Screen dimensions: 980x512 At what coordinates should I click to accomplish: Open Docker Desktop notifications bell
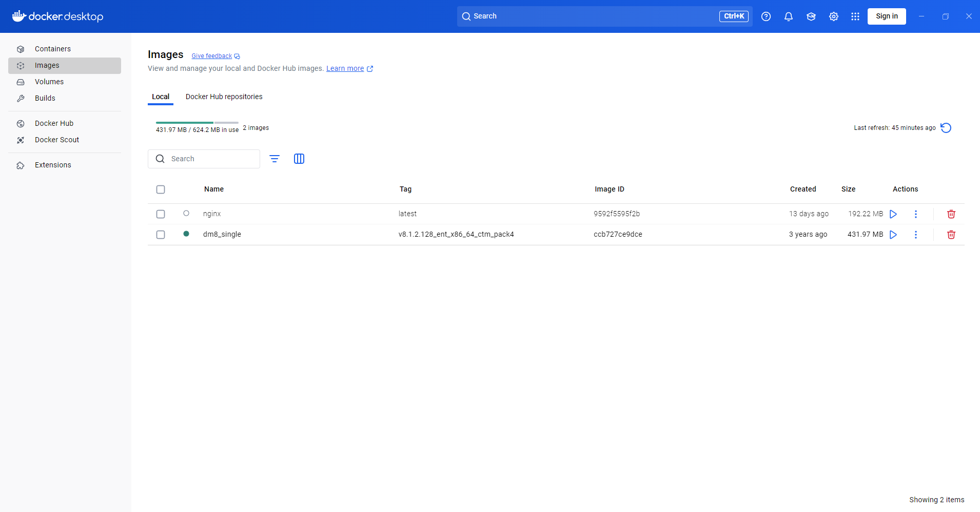click(x=788, y=16)
